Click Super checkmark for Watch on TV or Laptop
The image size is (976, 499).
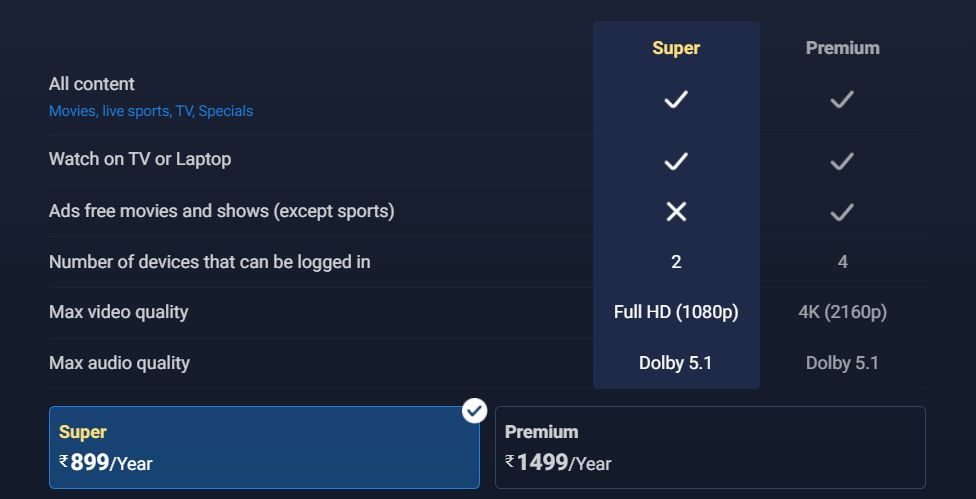(676, 161)
